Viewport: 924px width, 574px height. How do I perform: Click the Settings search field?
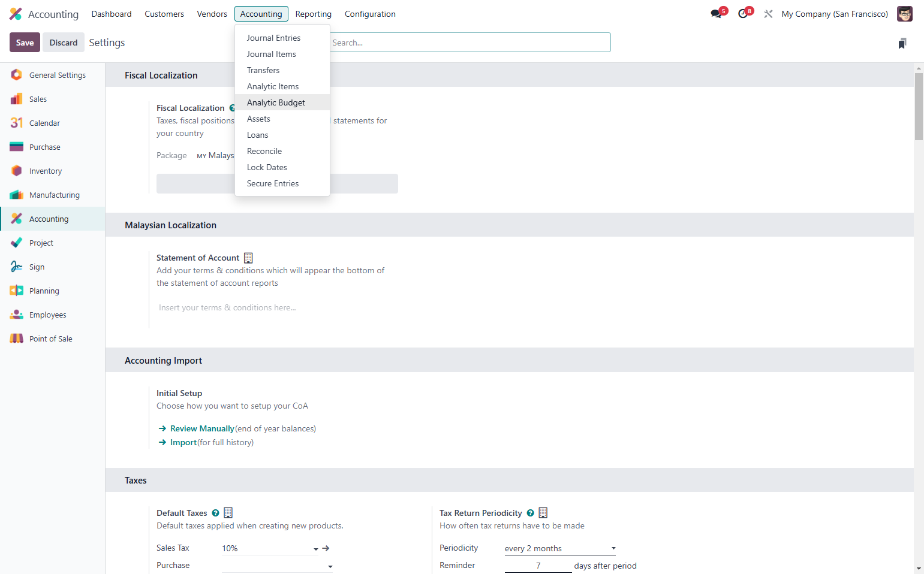pos(469,43)
